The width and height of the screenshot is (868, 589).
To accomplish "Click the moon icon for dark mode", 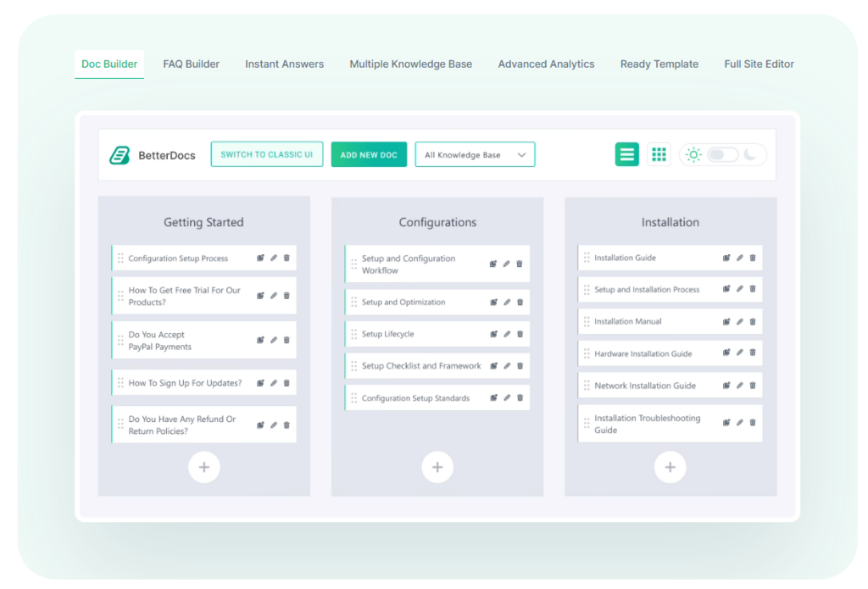I will (x=751, y=155).
